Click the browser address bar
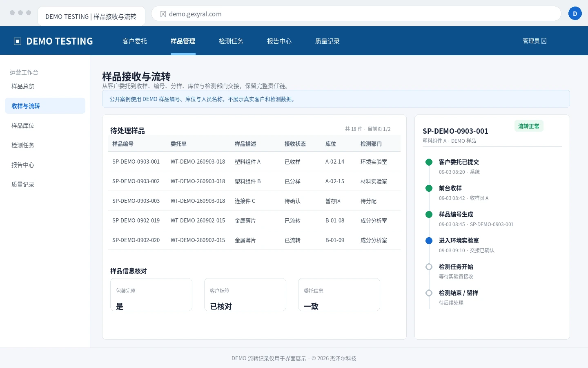Viewport: 588px width, 368px height. (x=356, y=14)
